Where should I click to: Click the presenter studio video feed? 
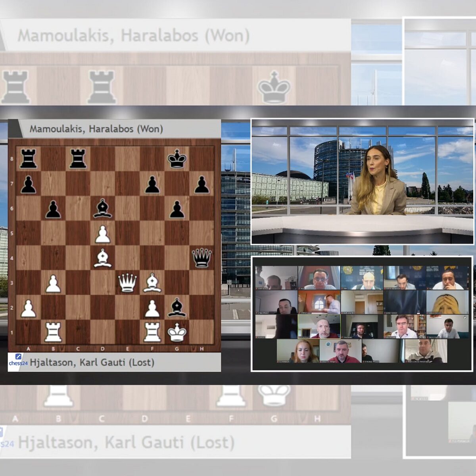coord(362,181)
